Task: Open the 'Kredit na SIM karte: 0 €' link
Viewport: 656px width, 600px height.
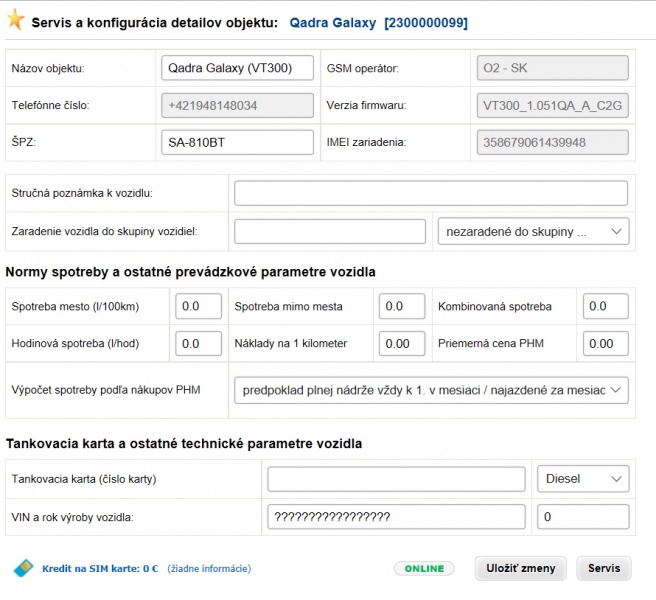Action: 100,569
